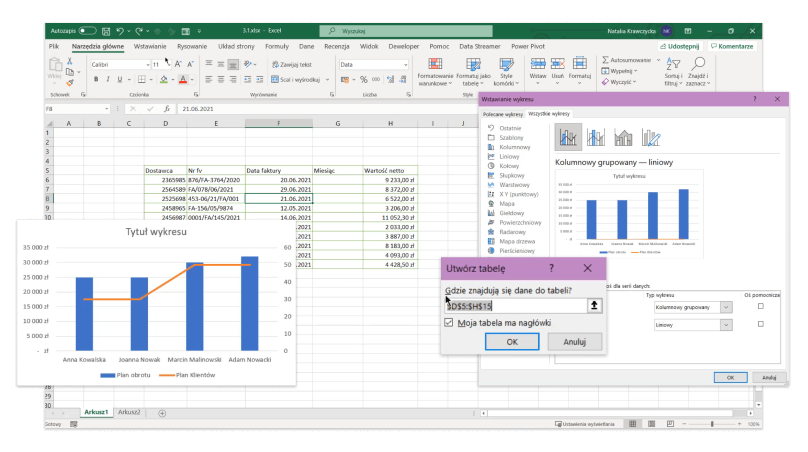
Task: Select the second combo chart subtype icon
Action: 596,137
